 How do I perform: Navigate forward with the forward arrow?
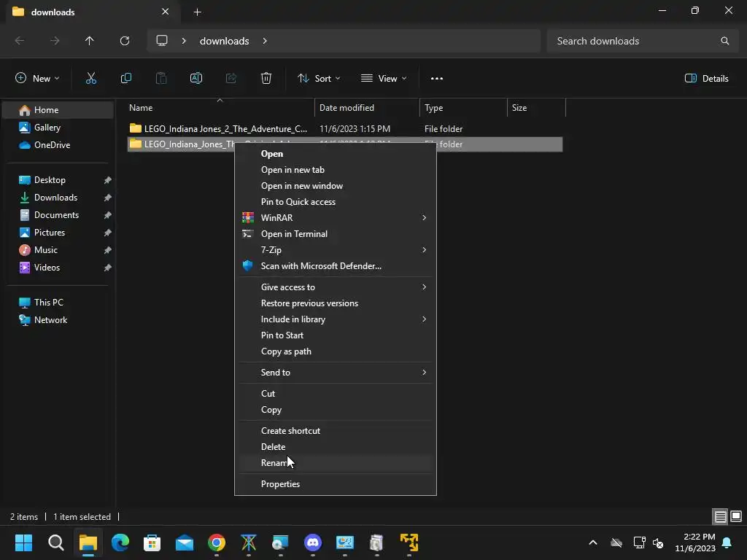55,41
